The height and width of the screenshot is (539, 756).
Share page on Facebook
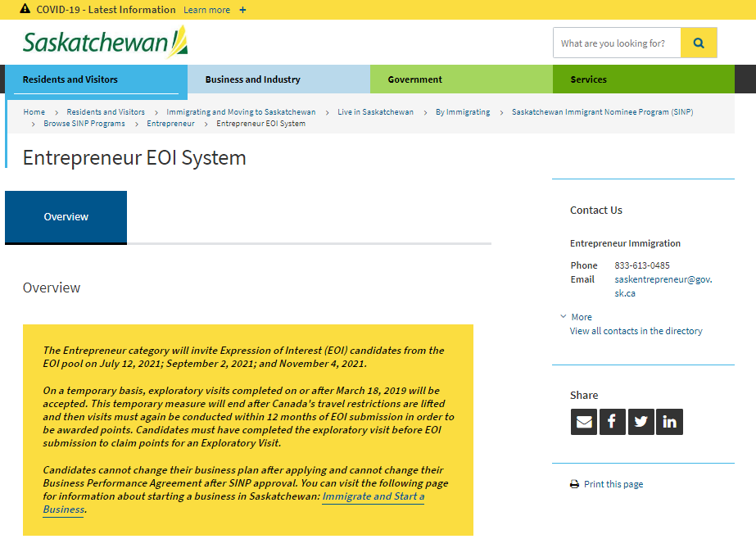point(613,422)
